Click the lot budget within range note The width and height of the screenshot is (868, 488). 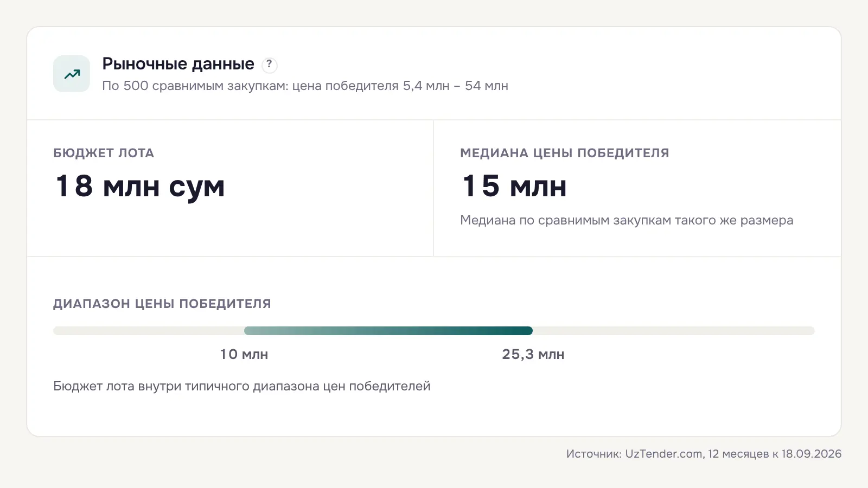(242, 386)
